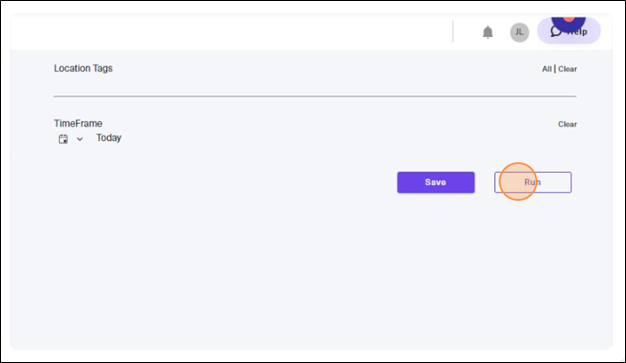Clear the Location Tags selection
Viewport: 626px width, 363px height.
(x=567, y=69)
